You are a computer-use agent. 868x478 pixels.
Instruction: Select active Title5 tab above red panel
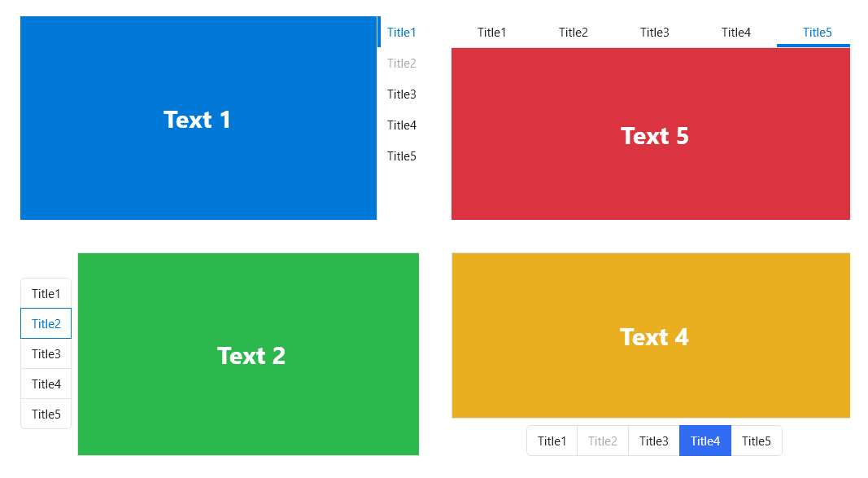pyautogui.click(x=817, y=32)
